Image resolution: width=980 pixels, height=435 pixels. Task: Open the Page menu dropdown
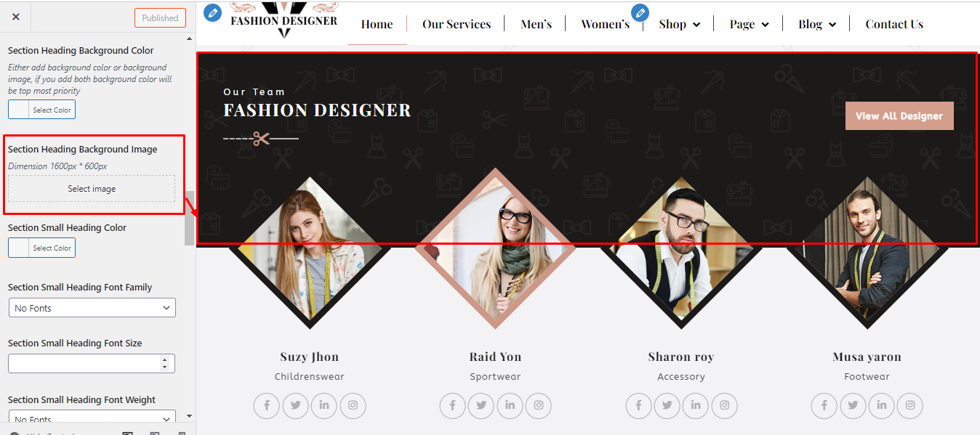pyautogui.click(x=750, y=24)
